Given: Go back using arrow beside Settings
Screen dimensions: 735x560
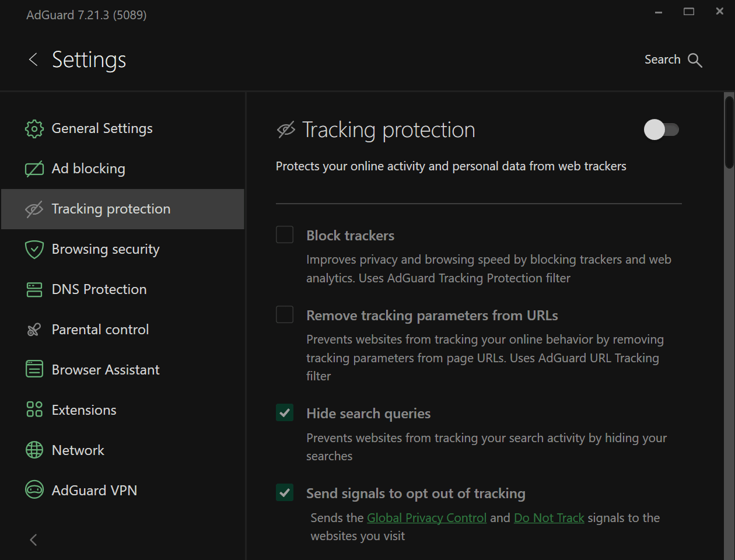Looking at the screenshot, I should coord(33,60).
